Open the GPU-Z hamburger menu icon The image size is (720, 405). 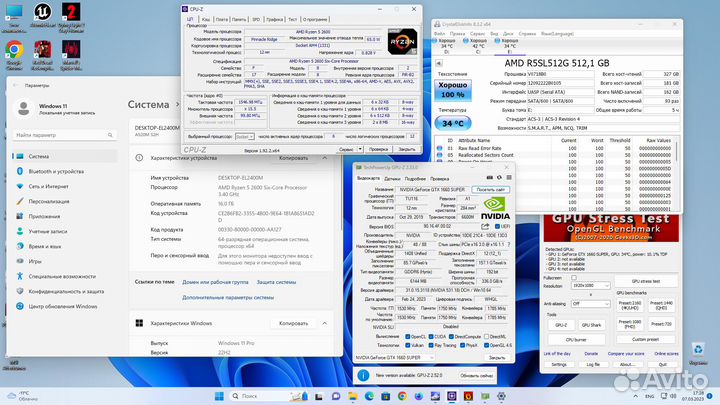click(509, 178)
